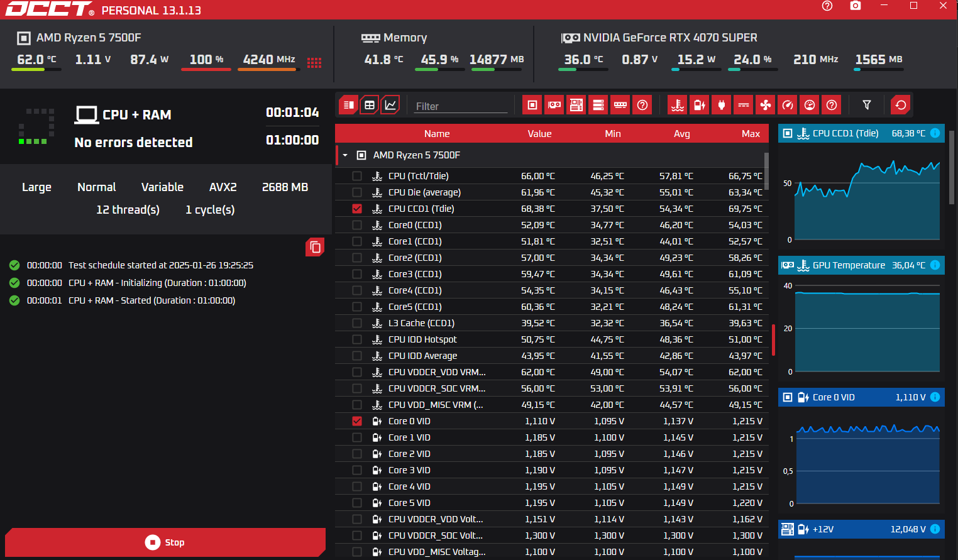
Task: Select the 'Test schedule started' log entry
Action: (x=161, y=265)
